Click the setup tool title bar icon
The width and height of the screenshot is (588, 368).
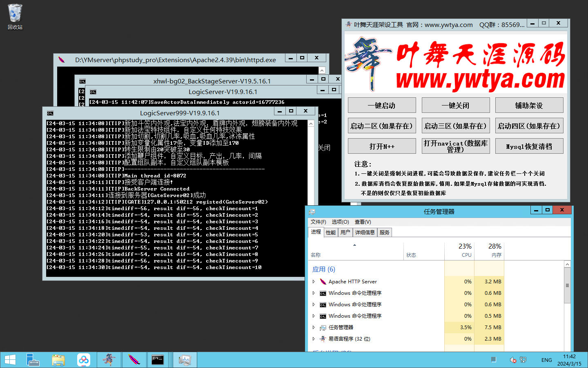348,25
